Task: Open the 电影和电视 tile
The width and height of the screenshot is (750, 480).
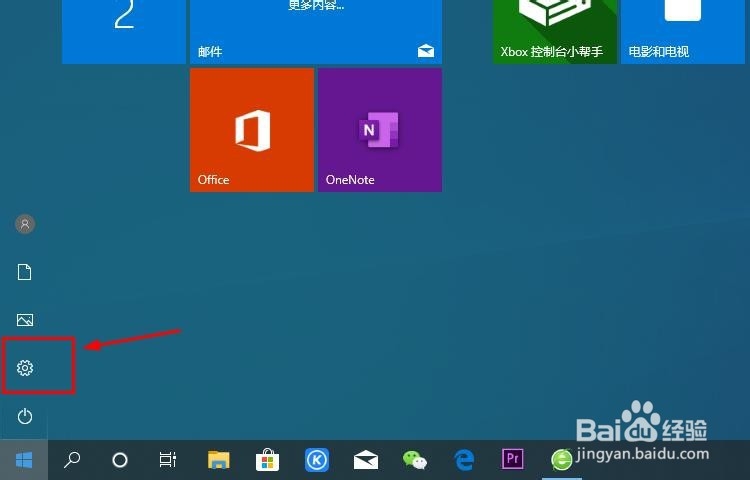Action: pyautogui.click(x=683, y=32)
